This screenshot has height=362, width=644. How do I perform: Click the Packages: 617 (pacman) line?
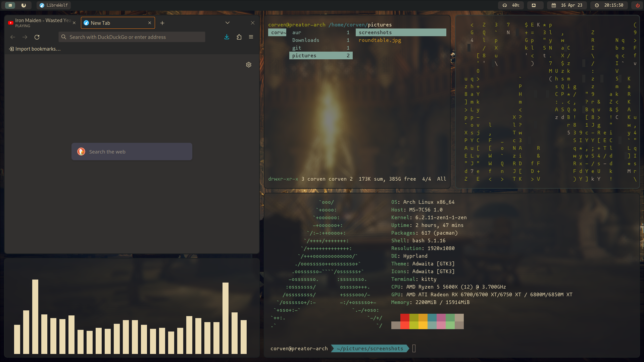(424, 233)
